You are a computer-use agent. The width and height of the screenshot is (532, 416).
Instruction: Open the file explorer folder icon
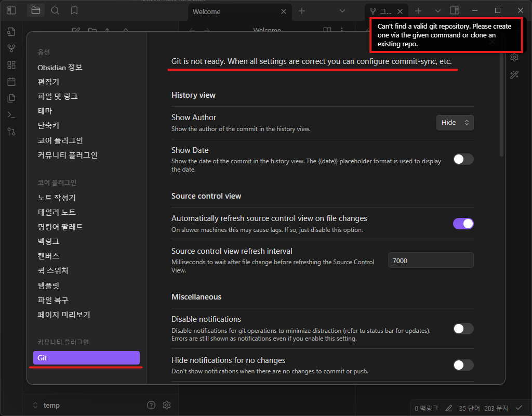36,10
